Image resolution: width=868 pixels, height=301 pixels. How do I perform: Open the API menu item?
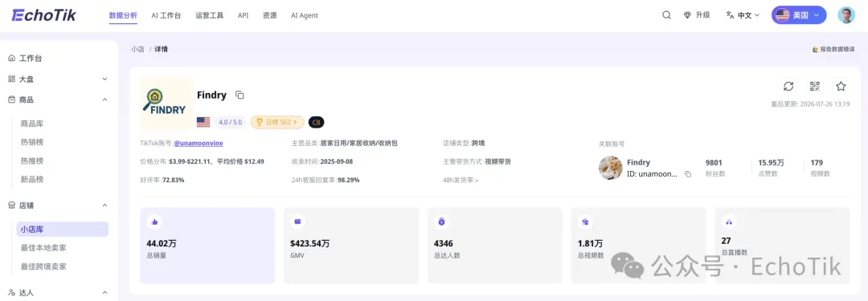(x=243, y=15)
